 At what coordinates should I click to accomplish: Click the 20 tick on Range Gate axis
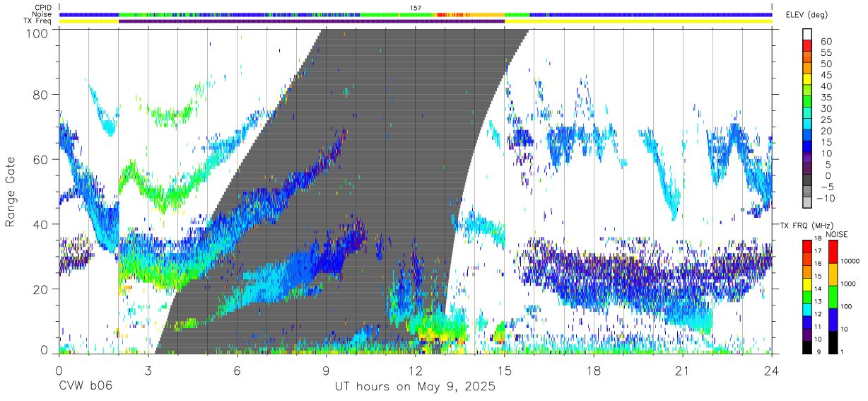42,289
